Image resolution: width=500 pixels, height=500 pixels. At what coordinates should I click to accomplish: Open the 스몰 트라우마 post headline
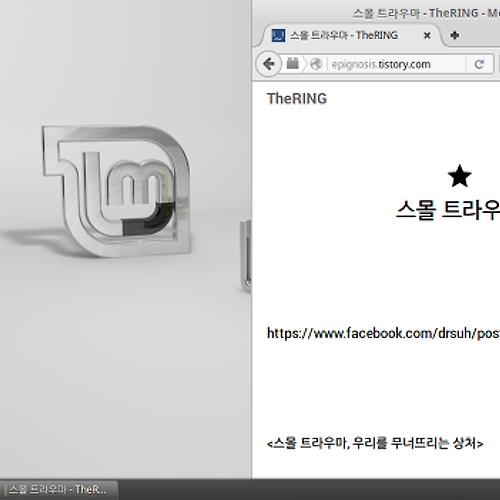(x=448, y=210)
